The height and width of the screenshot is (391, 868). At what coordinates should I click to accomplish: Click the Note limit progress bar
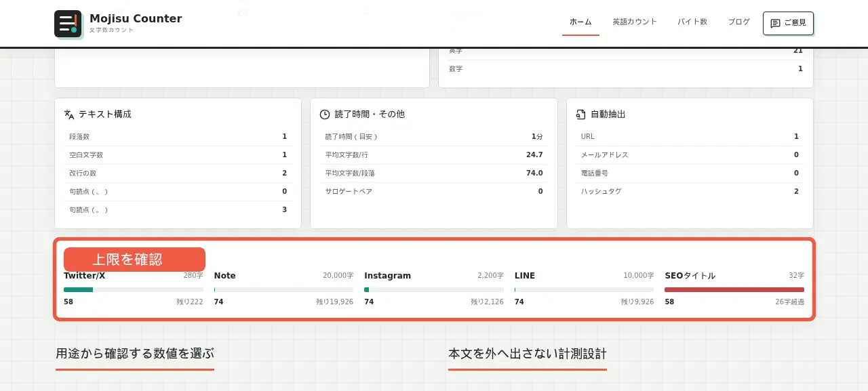[283, 289]
